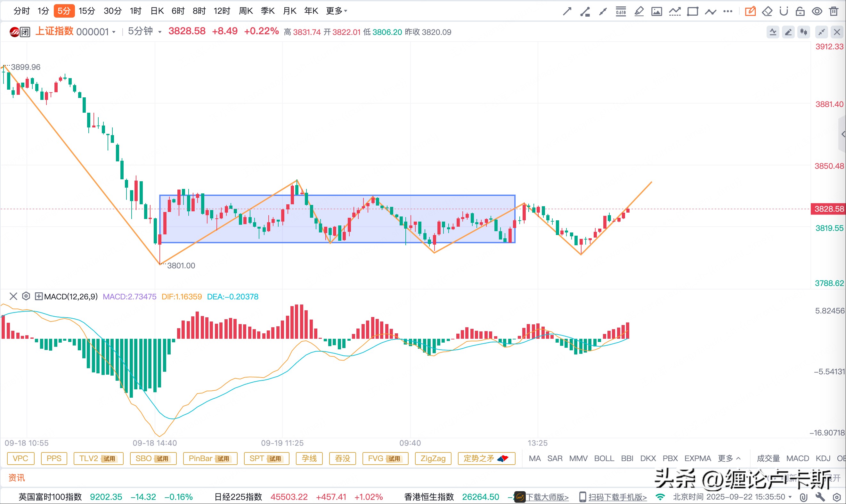846x504 pixels.
Task: Select the Fibonacci 0.618 retracement tool
Action: 621,12
